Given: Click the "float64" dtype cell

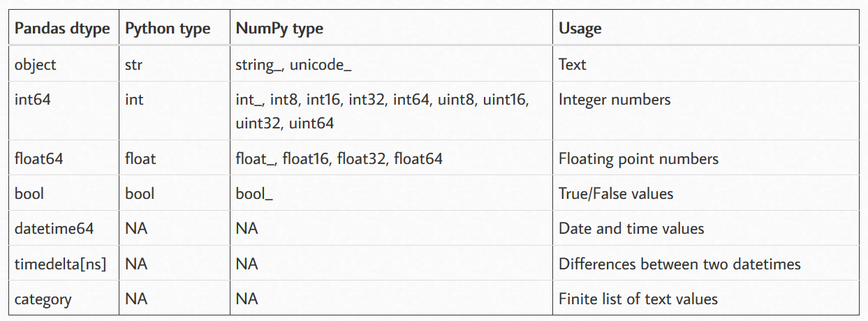Looking at the screenshot, I should (39, 158).
